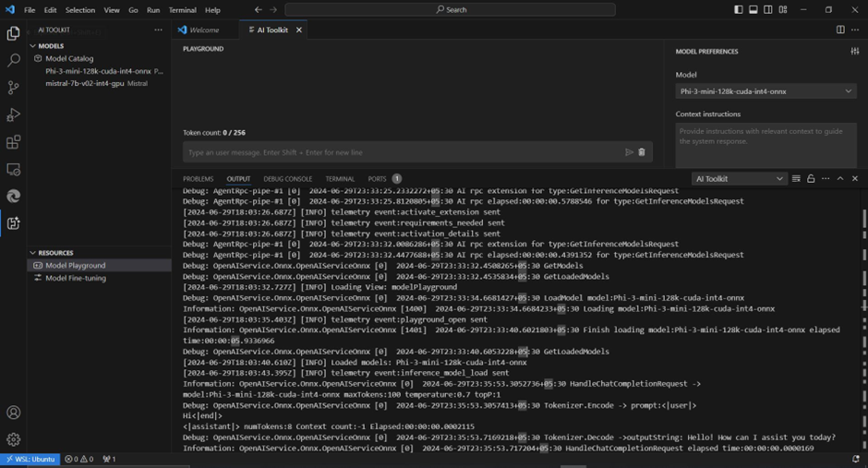868x468 pixels.
Task: Open model preferences settings sliders icon
Action: coord(855,51)
